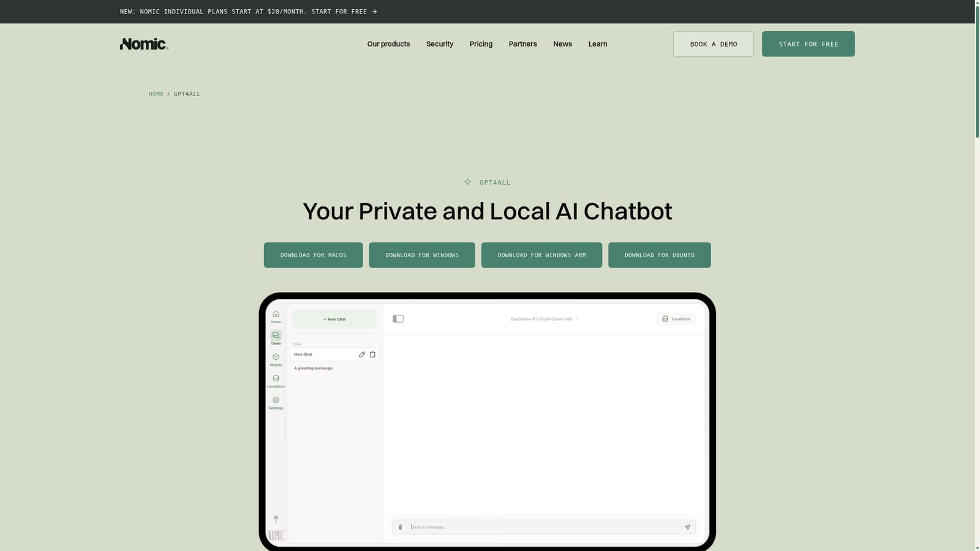Open the banner's Start for Free link
Viewport: 980px width, 551px height.
[339, 12]
